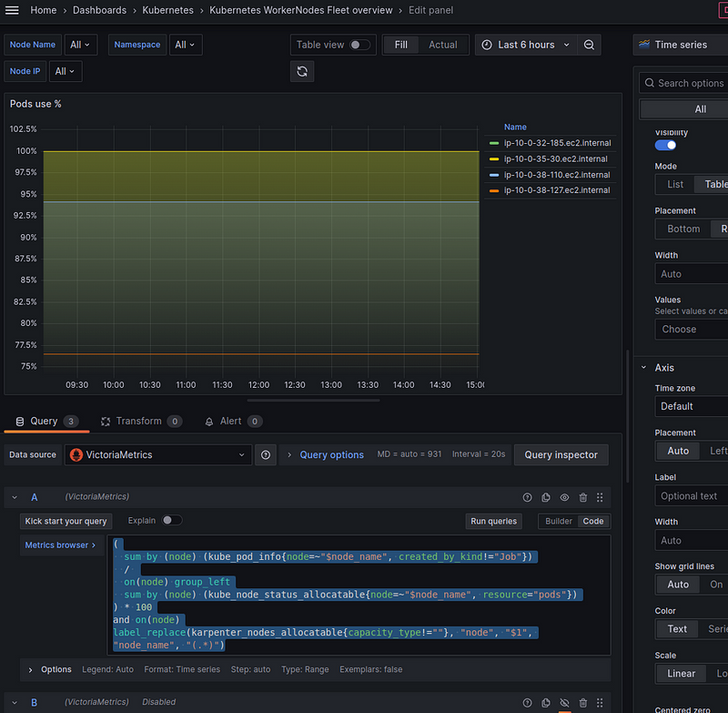Viewport: 728px width, 713px height.
Task: Turn on the Explain switch
Action: (171, 521)
